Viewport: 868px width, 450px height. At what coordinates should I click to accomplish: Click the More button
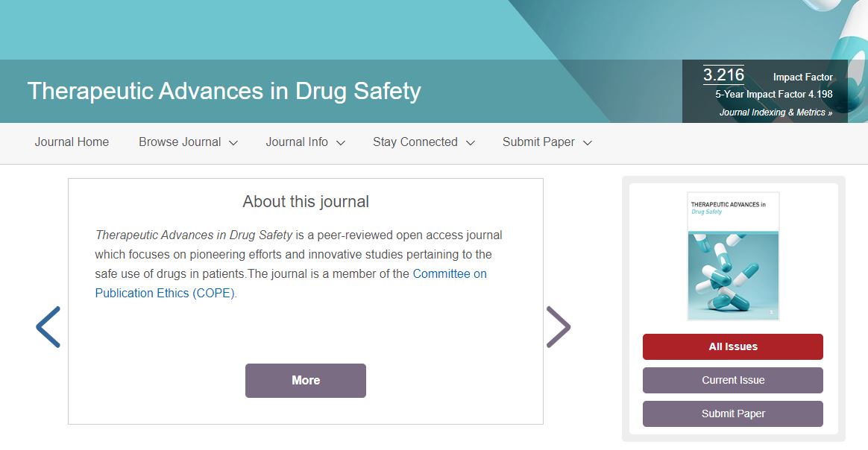tap(306, 381)
